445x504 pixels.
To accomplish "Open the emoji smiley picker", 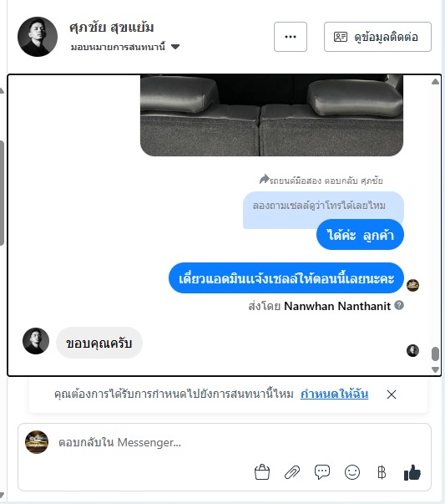I will pyautogui.click(x=352, y=472).
